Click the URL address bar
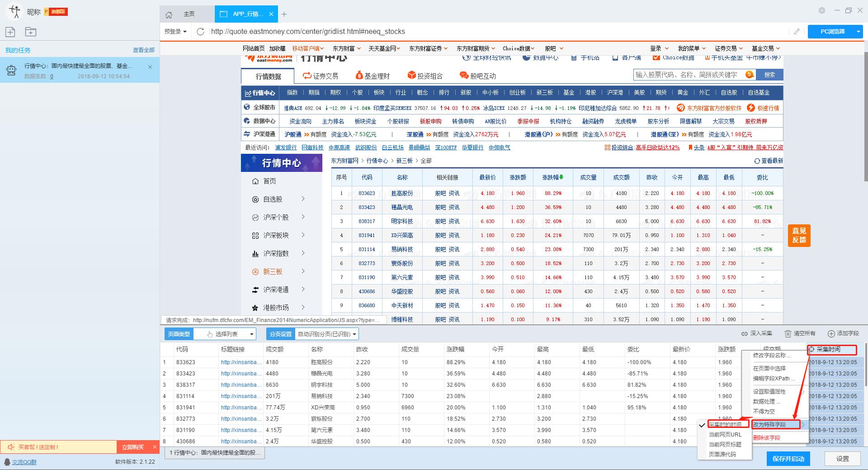Viewport: 868px width, 470px height. 497,32
